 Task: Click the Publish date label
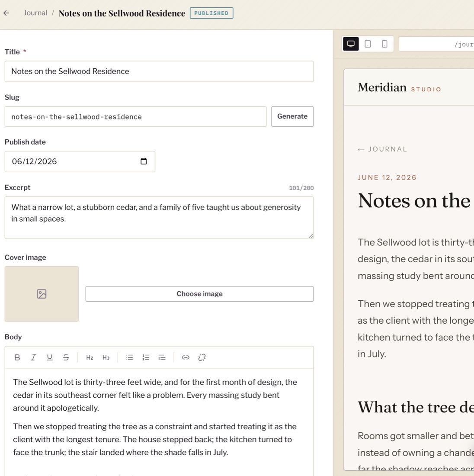25,142
